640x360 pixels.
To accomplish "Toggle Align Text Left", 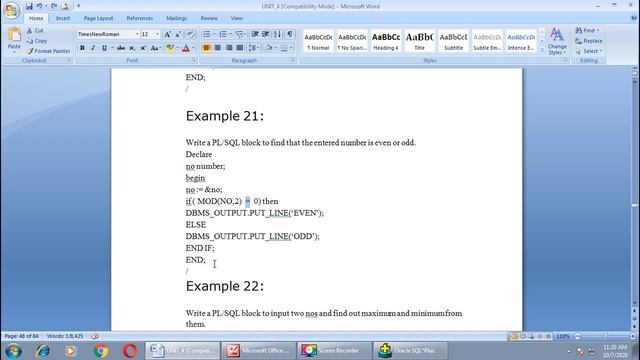I will pos(207,48).
